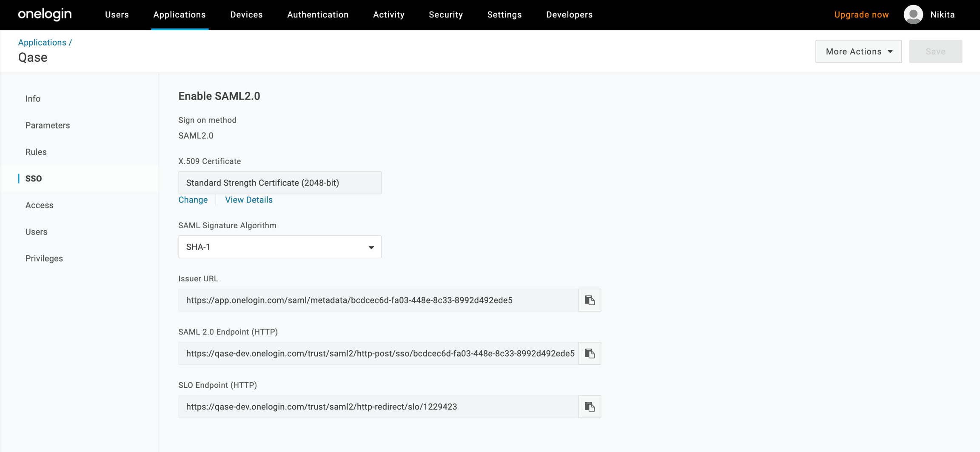Expand the More Actions menu

[858, 51]
